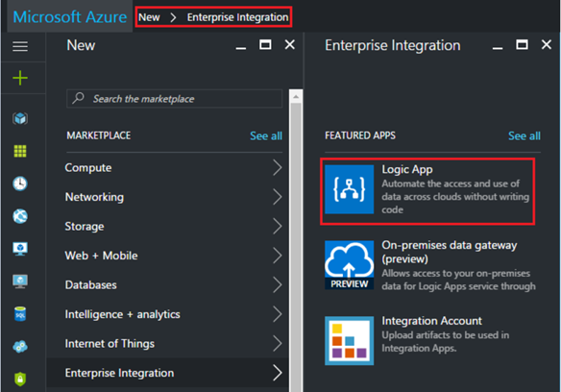Image resolution: width=561 pixels, height=392 pixels.
Task: Click the magnifier icon in marketplace search
Action: pos(78,98)
